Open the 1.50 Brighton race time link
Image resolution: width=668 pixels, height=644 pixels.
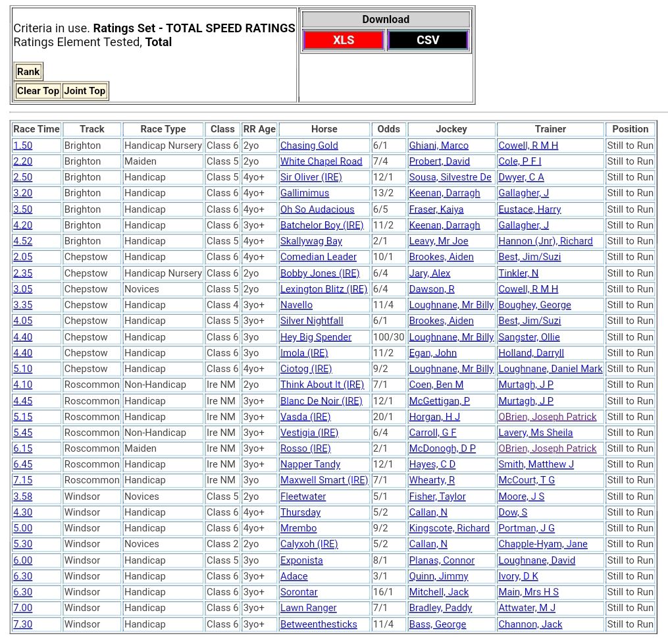[x=22, y=146]
